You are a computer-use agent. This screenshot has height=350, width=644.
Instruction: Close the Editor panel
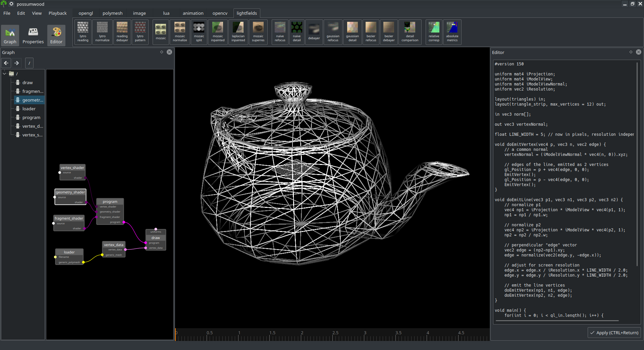pos(639,52)
